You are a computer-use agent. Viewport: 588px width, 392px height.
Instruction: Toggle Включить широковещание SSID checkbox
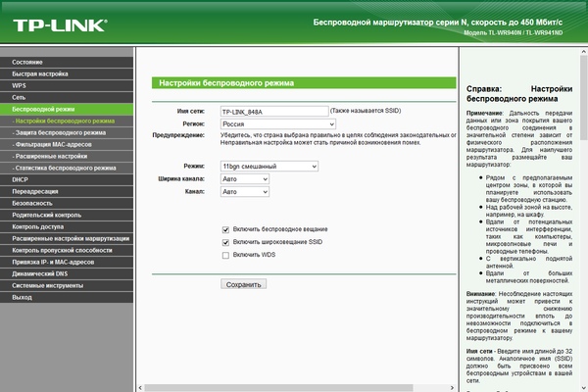coord(225,242)
